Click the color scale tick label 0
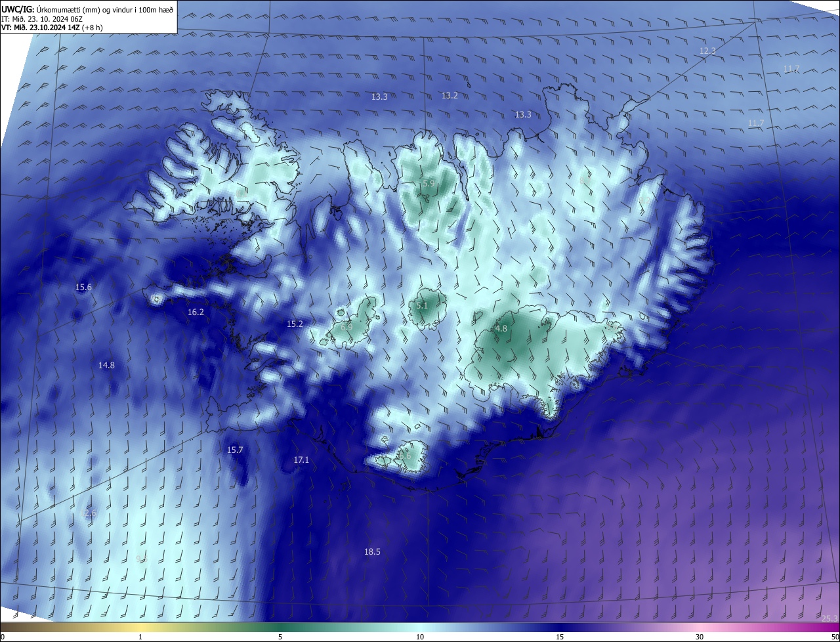Image resolution: width=840 pixels, height=642 pixels. pyautogui.click(x=3, y=637)
